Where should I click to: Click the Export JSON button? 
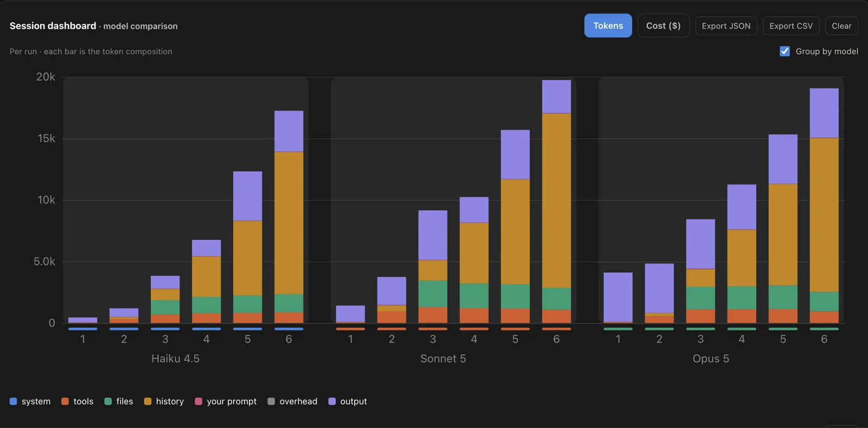(726, 26)
